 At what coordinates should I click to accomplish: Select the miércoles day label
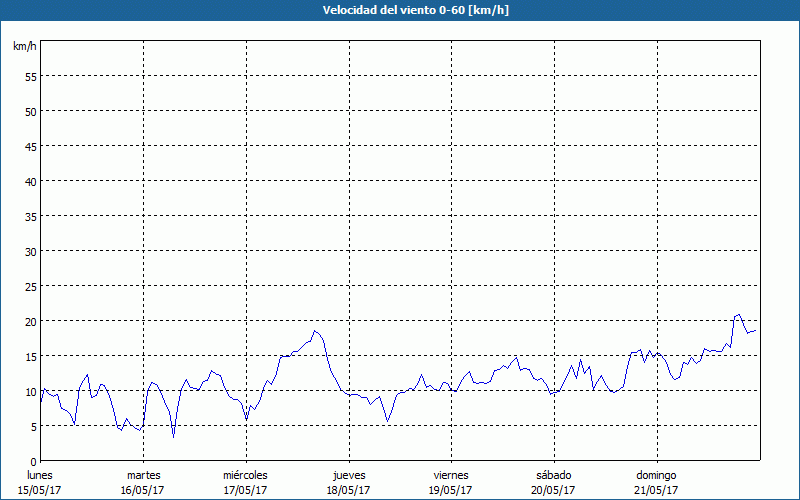(x=245, y=475)
